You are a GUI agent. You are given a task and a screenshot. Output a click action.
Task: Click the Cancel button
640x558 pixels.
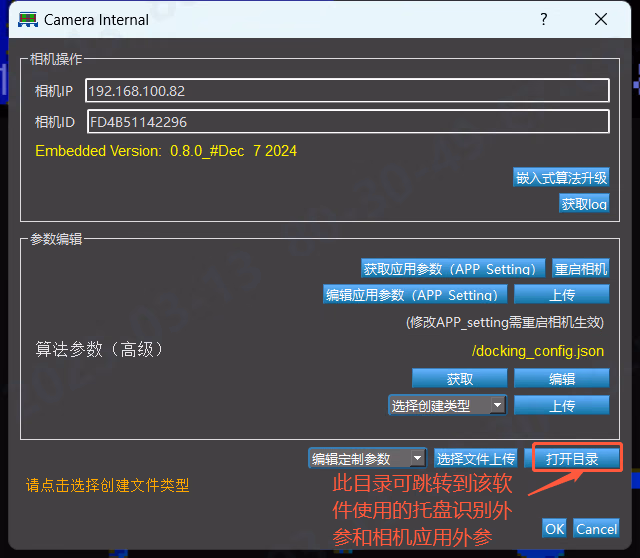[596, 528]
